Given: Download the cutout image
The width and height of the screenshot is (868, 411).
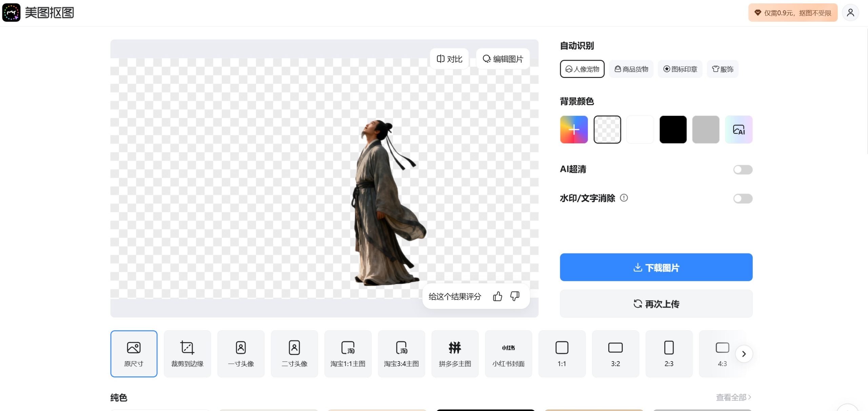Looking at the screenshot, I should [x=656, y=267].
